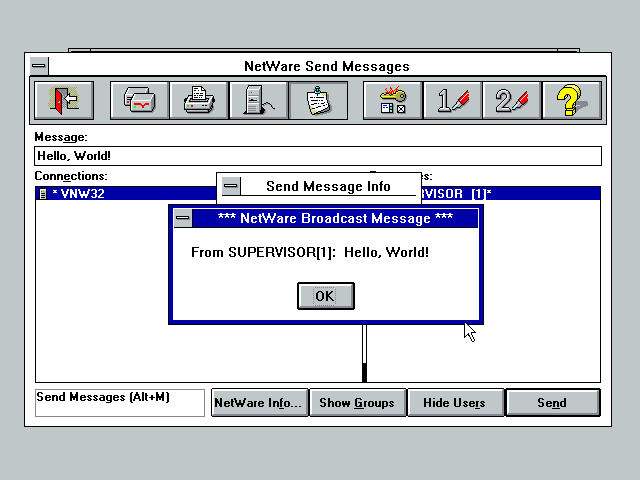This screenshot has width=640, height=480.
Task: Open the Printer Connections toolbar icon
Action: [x=199, y=100]
